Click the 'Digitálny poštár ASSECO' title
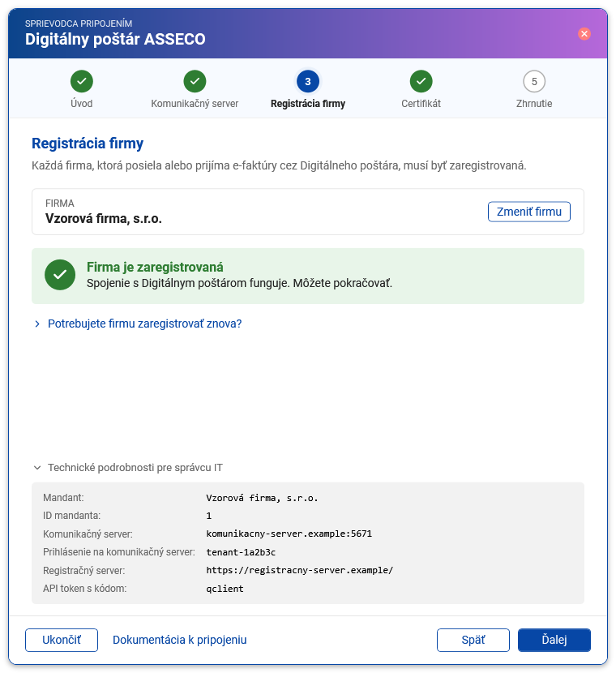 pos(115,39)
